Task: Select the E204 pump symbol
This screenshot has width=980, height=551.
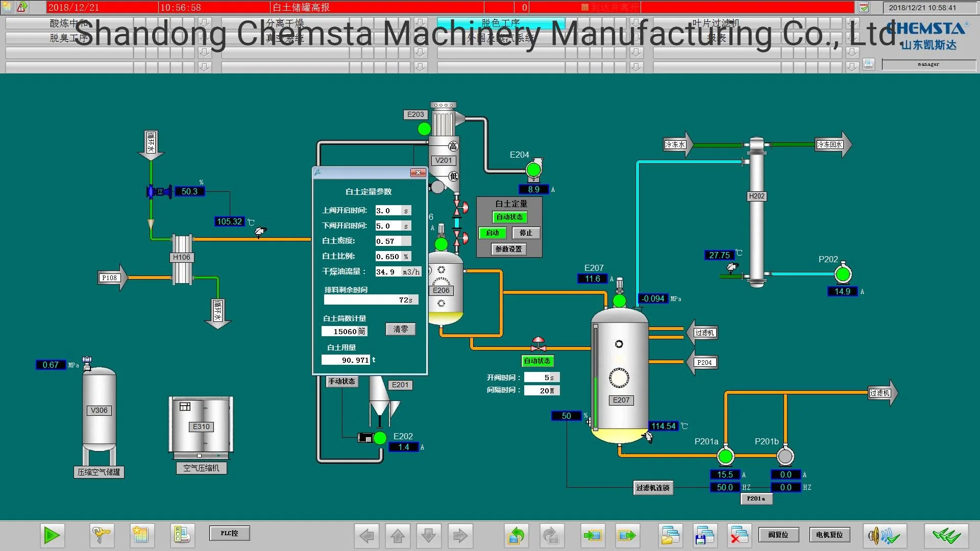Action: click(534, 169)
